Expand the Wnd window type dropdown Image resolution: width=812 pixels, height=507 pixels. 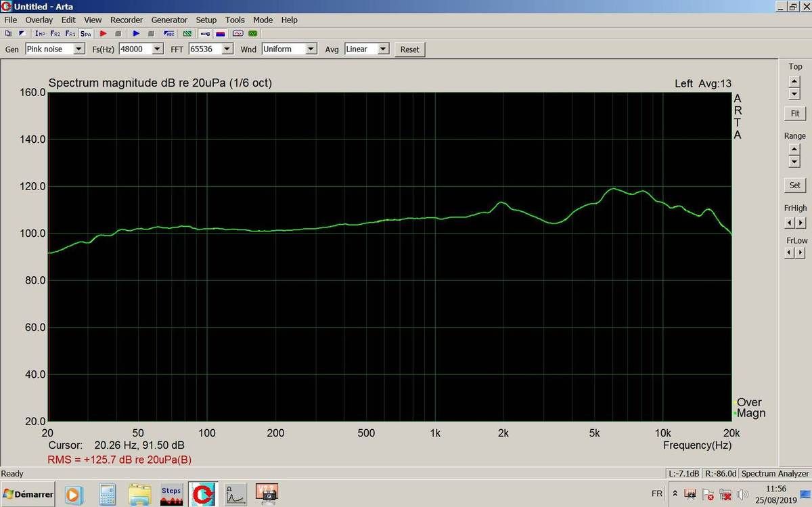311,49
